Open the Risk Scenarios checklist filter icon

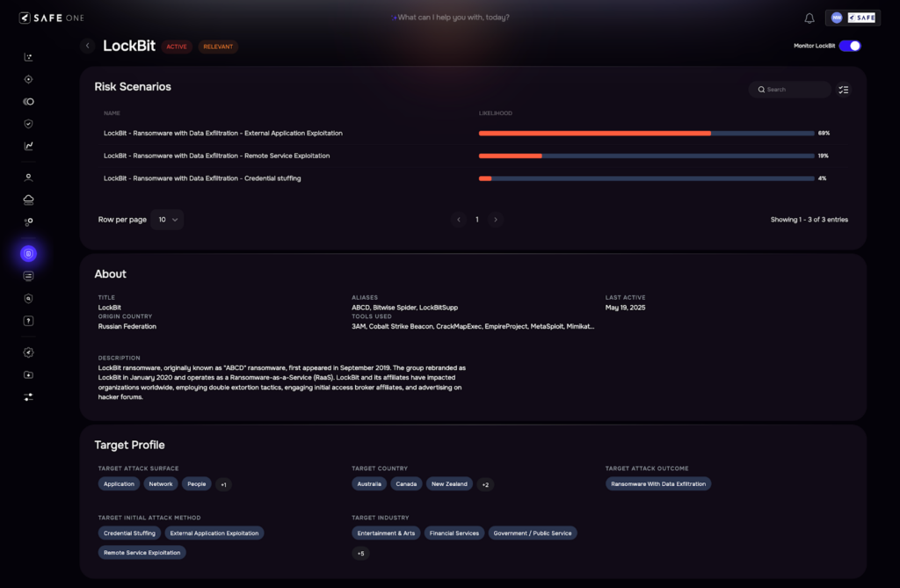pyautogui.click(x=843, y=90)
